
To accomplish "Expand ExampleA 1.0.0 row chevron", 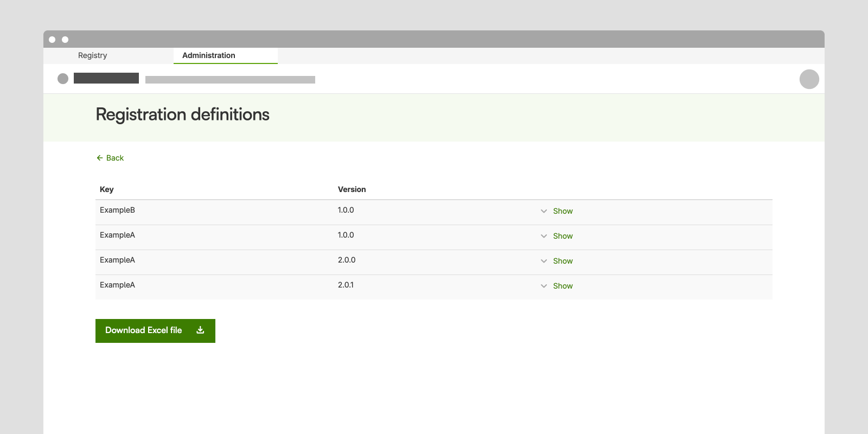I will (x=544, y=236).
